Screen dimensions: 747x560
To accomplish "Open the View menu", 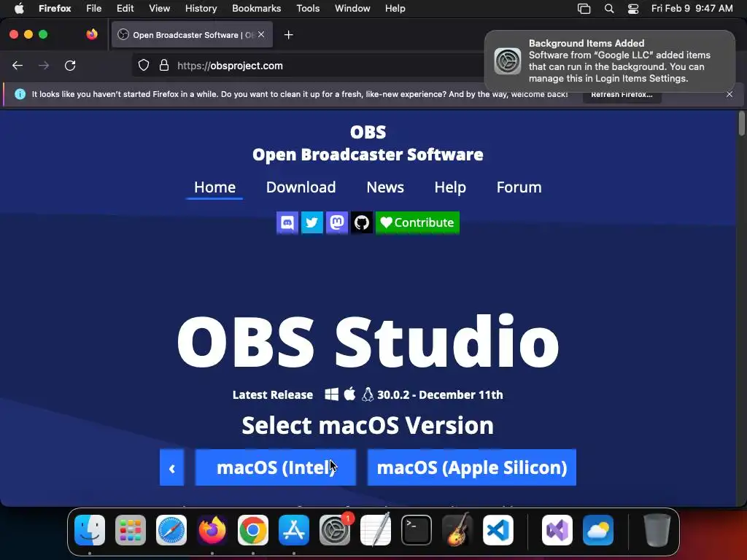I will [160, 9].
